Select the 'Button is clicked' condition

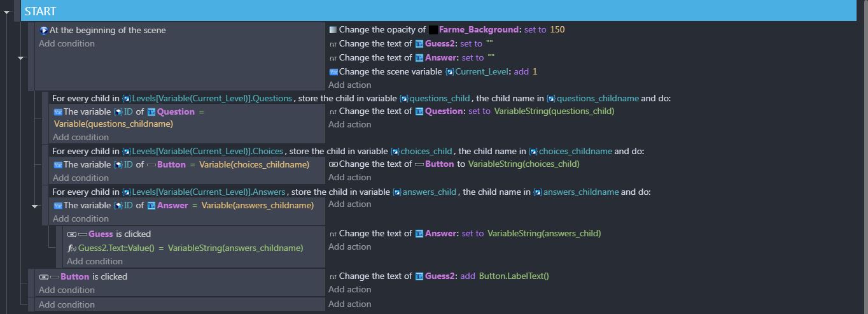83,277
